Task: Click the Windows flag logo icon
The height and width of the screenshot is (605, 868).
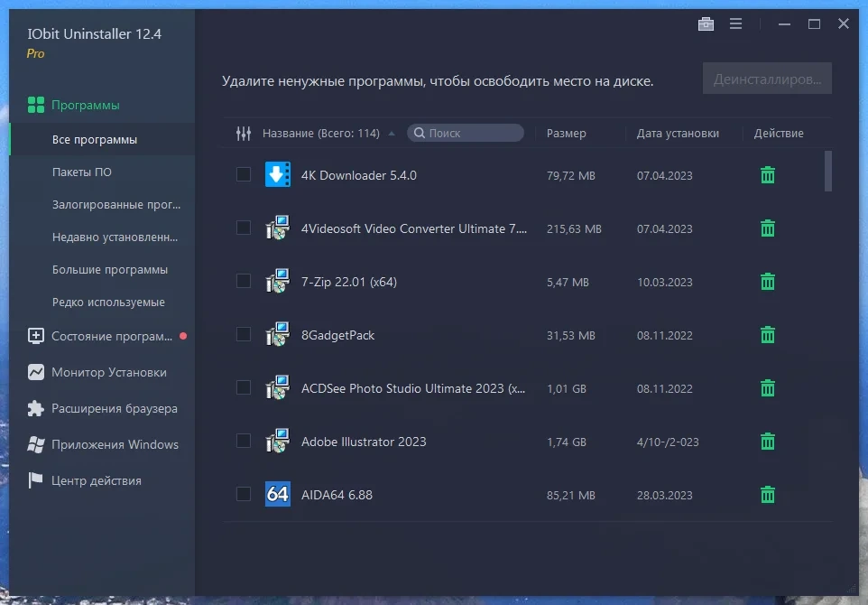Action: click(x=36, y=444)
